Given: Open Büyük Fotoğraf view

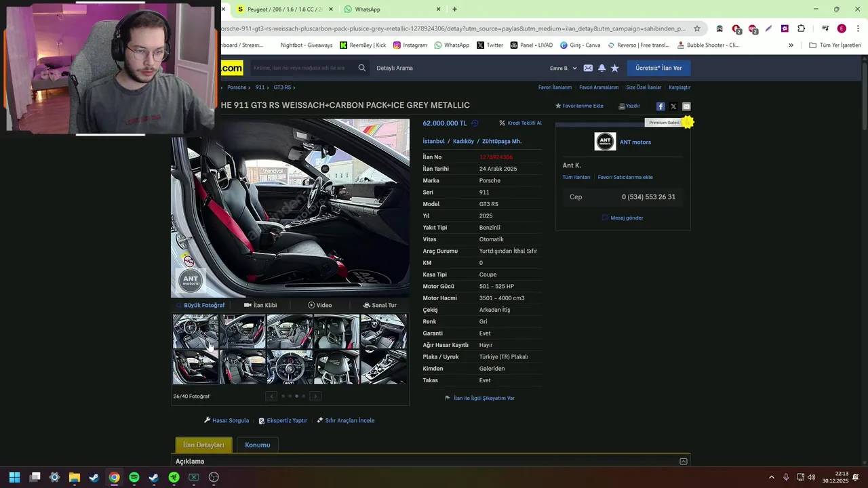Looking at the screenshot, I should coord(200,305).
